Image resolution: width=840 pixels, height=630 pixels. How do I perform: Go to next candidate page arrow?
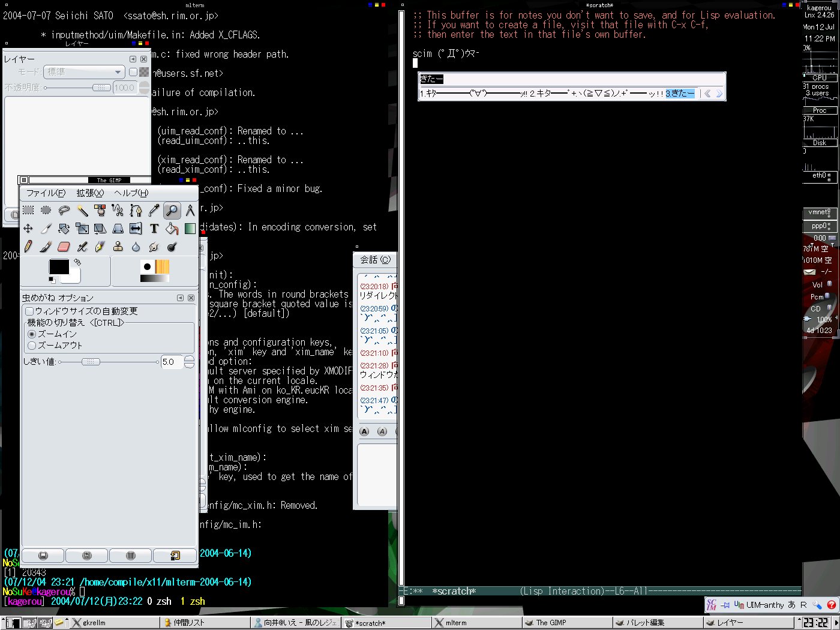(x=719, y=94)
